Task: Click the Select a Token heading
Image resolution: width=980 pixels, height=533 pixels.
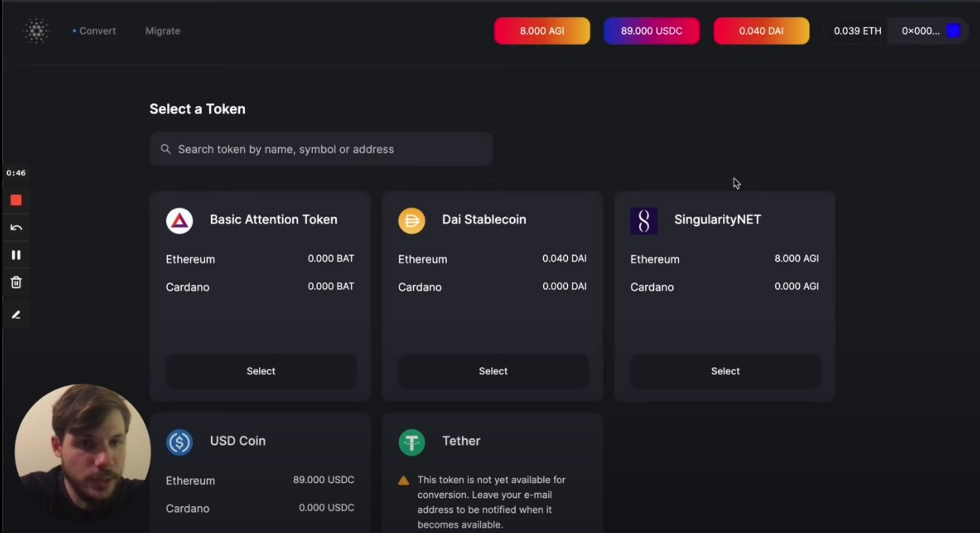Action: [197, 109]
